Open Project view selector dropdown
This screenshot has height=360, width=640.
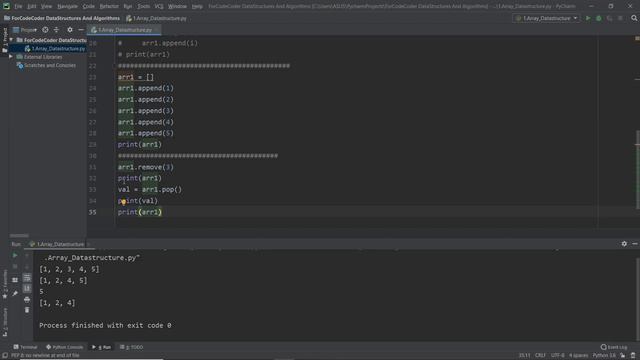coord(25,30)
